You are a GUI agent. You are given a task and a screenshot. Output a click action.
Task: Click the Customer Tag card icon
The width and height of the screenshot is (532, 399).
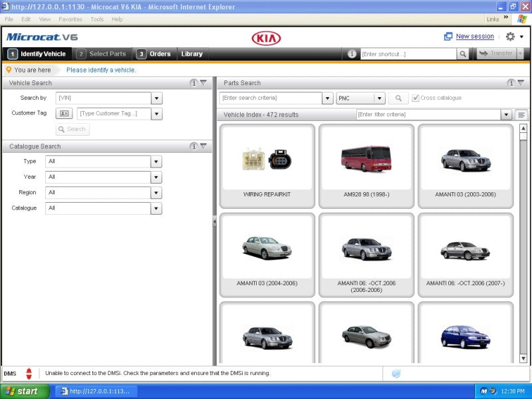click(x=64, y=113)
